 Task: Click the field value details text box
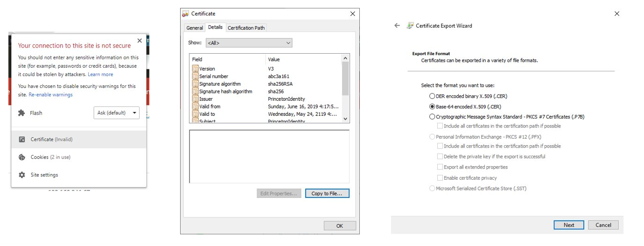point(269,156)
